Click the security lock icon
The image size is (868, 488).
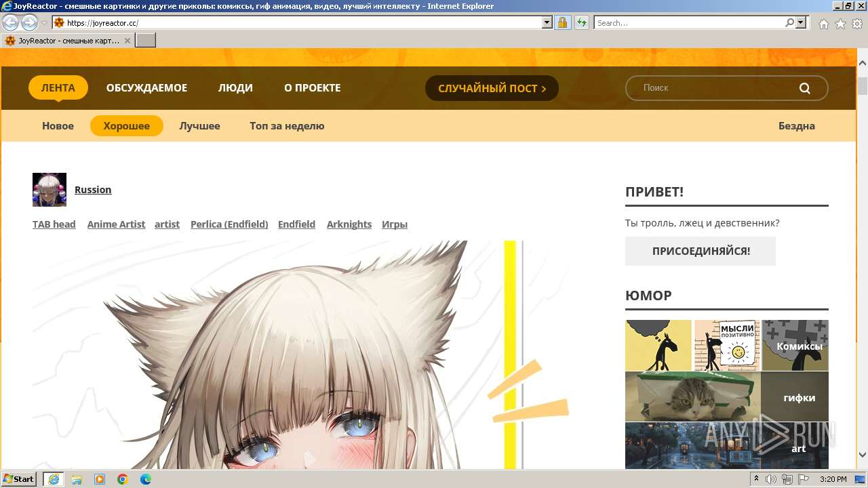pyautogui.click(x=562, y=23)
